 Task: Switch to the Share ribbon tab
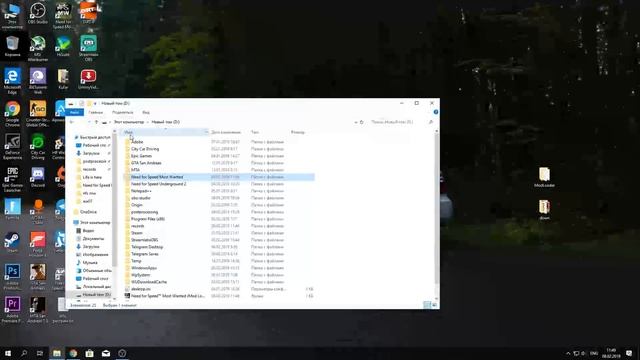click(122, 112)
